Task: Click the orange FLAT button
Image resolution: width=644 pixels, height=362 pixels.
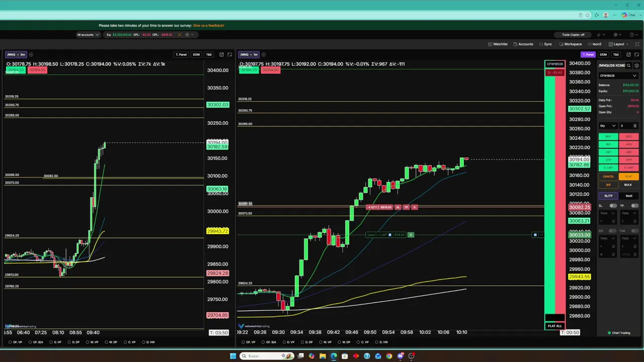Action: click(629, 176)
